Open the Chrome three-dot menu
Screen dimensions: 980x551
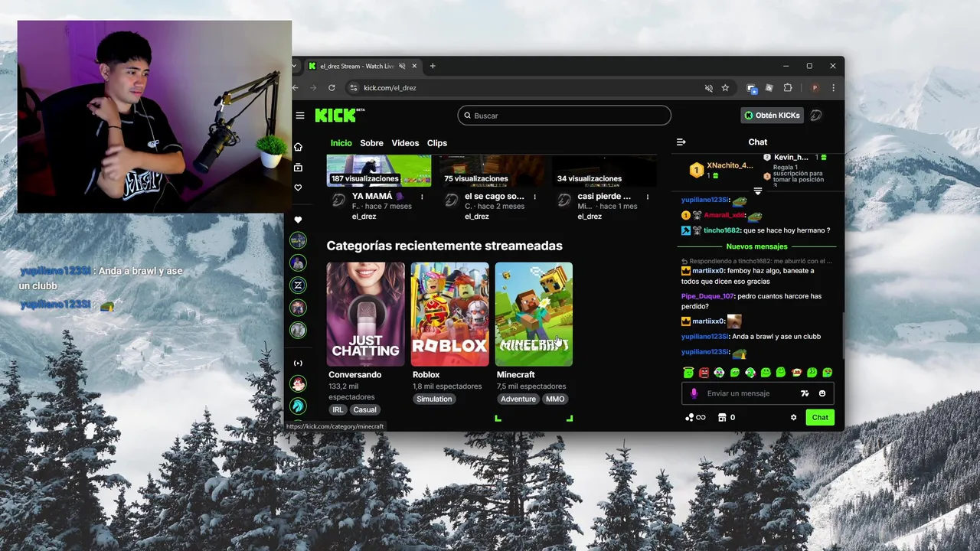click(x=833, y=88)
